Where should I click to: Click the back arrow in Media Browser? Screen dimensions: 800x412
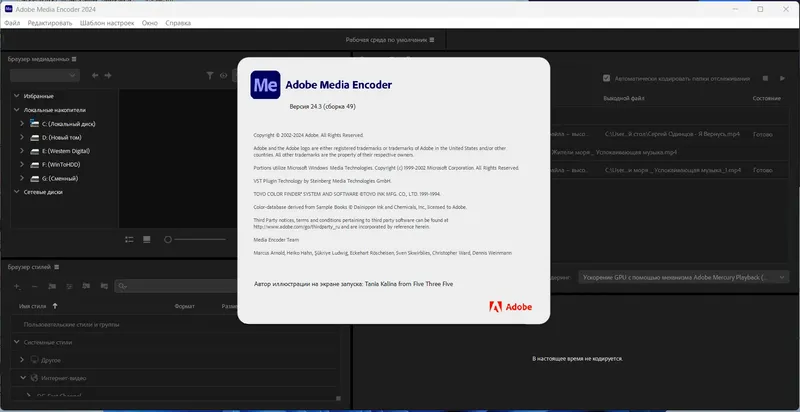[x=95, y=75]
